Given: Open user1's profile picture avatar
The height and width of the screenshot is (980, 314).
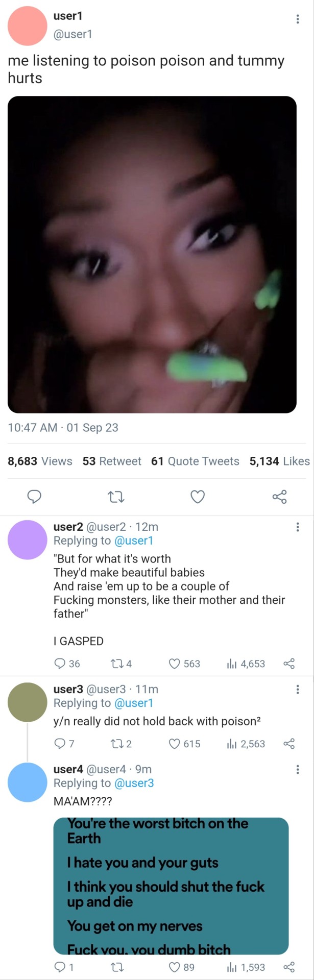Looking at the screenshot, I should tap(28, 26).
